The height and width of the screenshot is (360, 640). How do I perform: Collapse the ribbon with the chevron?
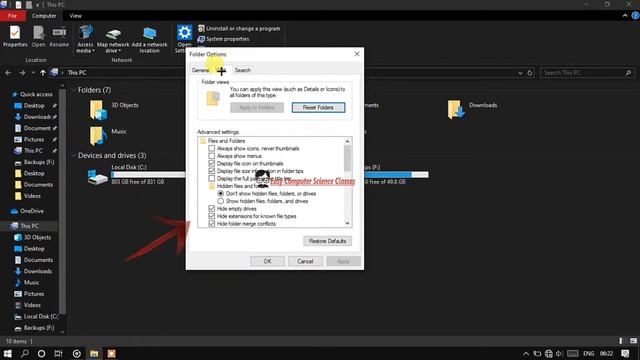(x=625, y=16)
